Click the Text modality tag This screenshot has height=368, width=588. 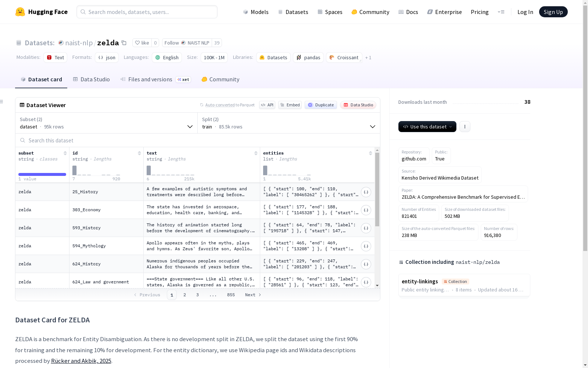tap(55, 57)
